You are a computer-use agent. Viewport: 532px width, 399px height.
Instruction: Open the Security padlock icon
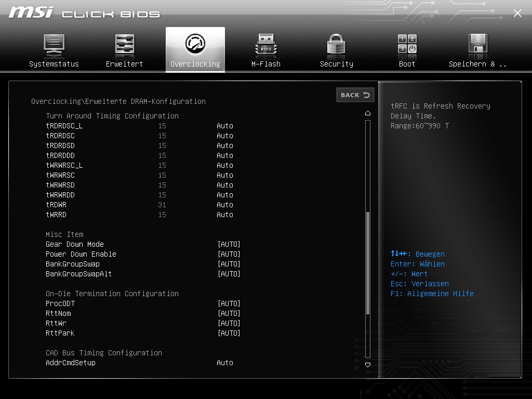336,44
